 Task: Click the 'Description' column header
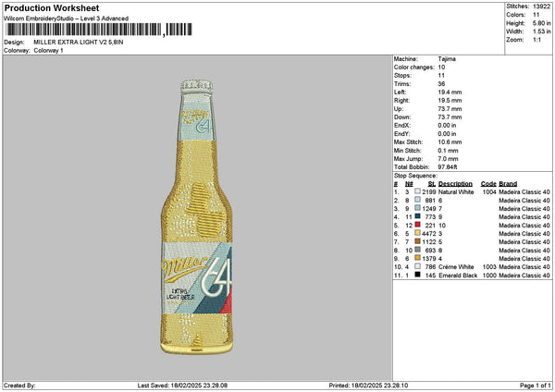click(455, 184)
